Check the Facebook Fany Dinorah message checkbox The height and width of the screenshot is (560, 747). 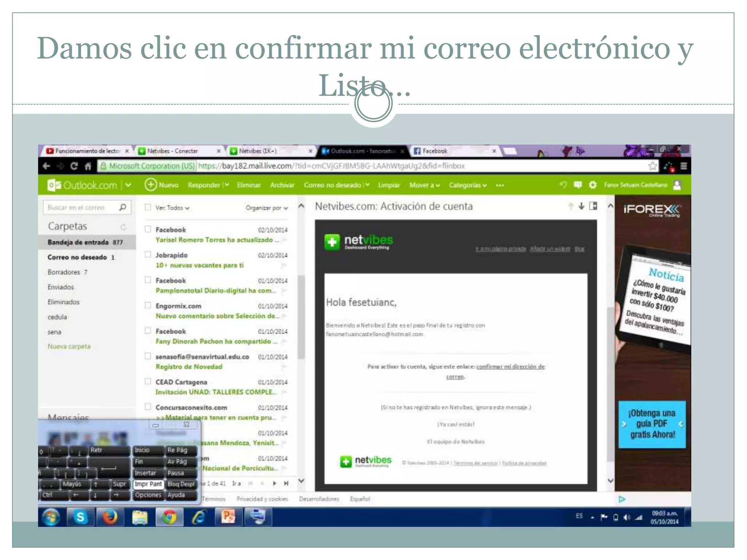coord(148,331)
